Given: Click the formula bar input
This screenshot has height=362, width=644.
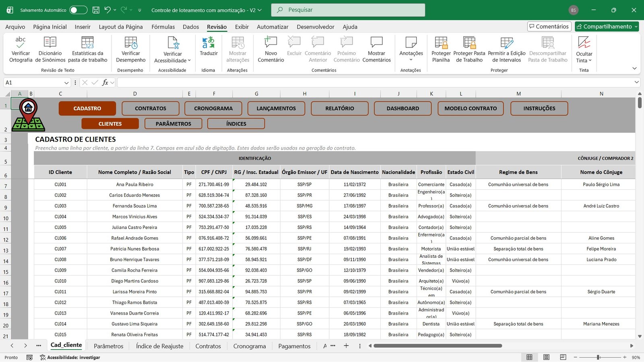Looking at the screenshot, I should click(x=375, y=82).
